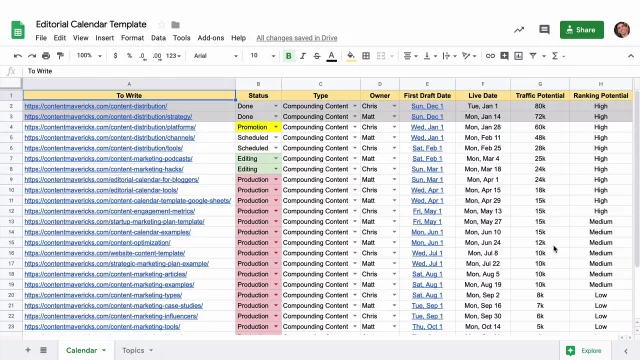The width and height of the screenshot is (640, 360).
Task: Open the font size dropdown
Action: pyautogui.click(x=263, y=56)
